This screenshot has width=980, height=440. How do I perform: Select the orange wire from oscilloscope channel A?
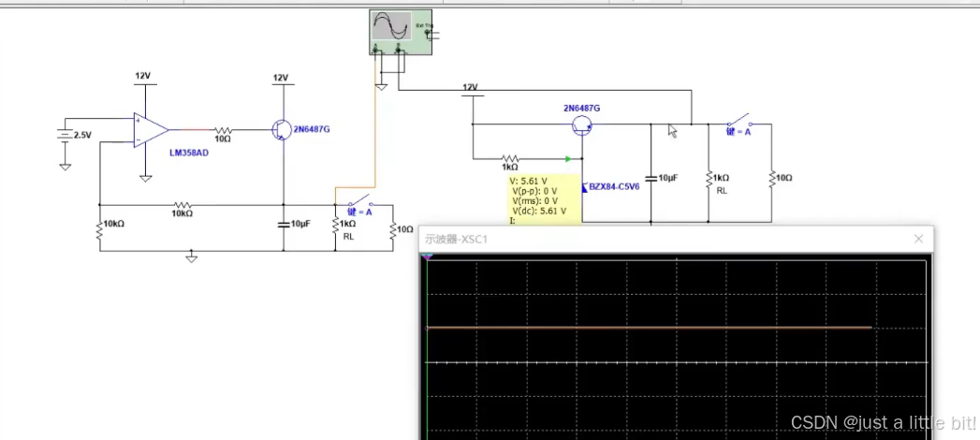click(x=375, y=125)
